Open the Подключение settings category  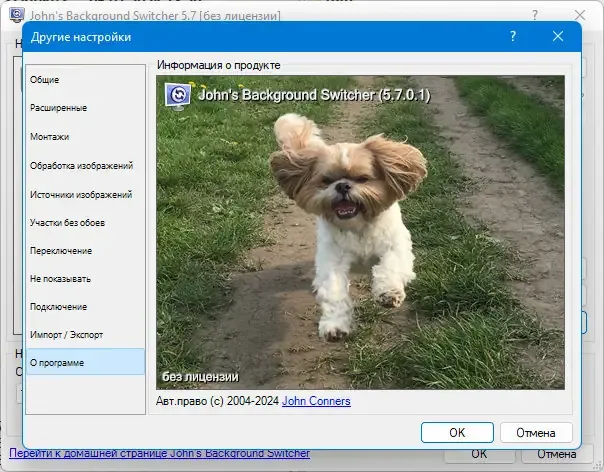[85, 307]
